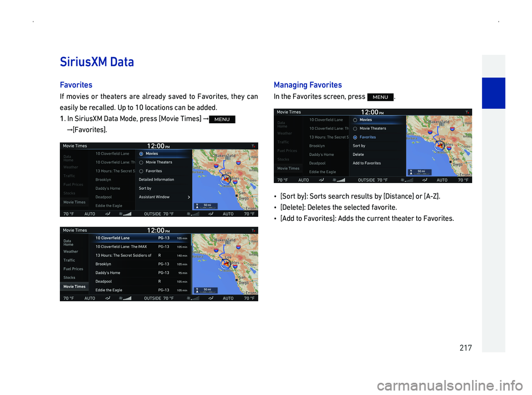Select Deadpool row with R rating
The width and height of the screenshot is (532, 395).
point(140,282)
